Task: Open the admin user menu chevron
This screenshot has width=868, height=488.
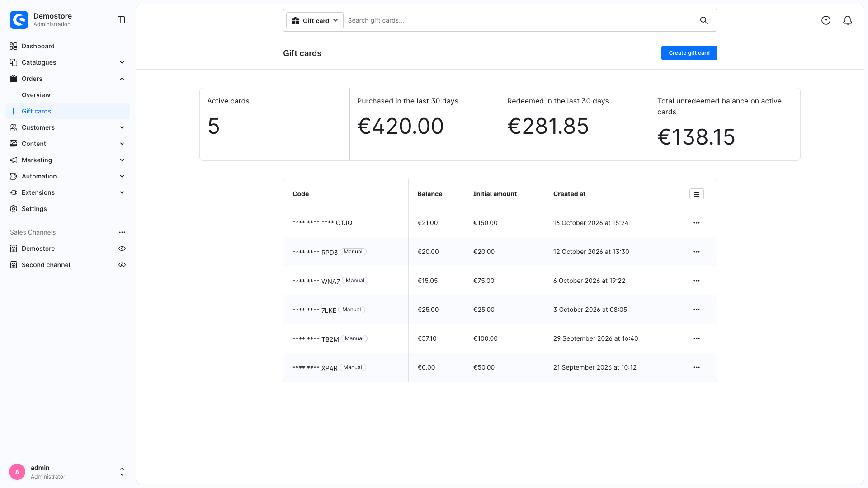Action: 122,472
